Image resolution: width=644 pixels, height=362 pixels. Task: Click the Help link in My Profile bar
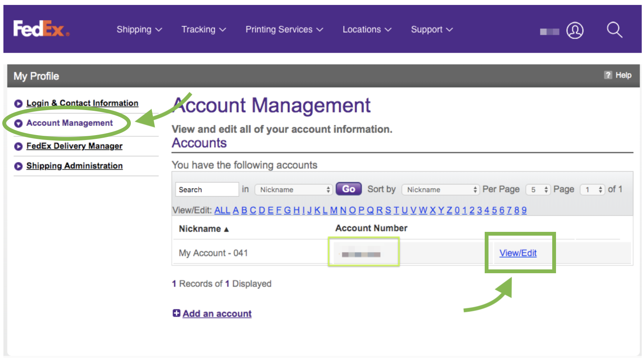[x=623, y=75]
